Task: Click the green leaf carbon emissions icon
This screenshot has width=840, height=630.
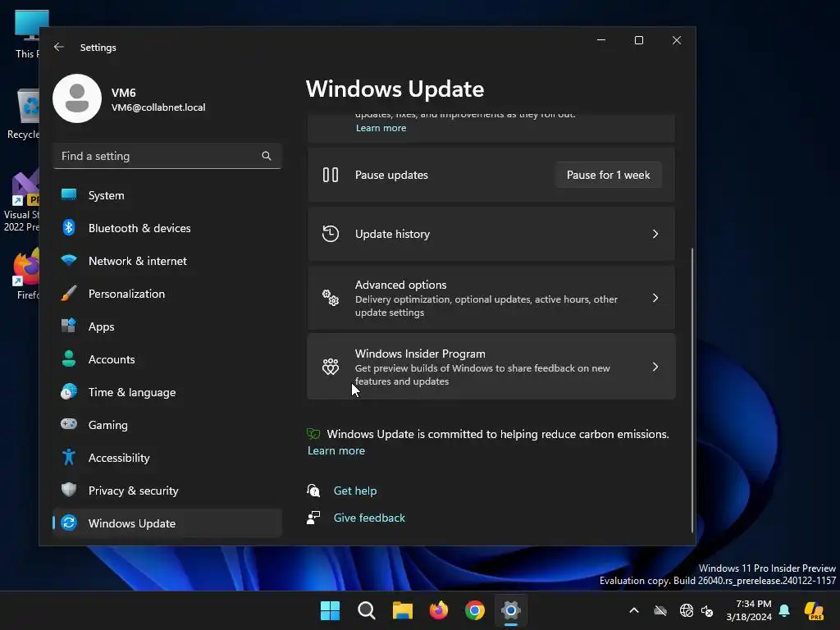Action: coord(313,434)
